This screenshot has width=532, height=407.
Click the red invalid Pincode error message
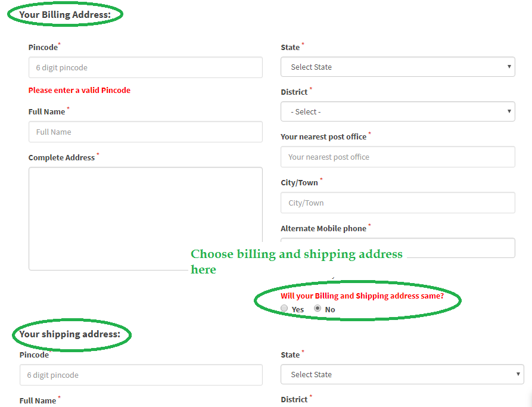(x=79, y=90)
